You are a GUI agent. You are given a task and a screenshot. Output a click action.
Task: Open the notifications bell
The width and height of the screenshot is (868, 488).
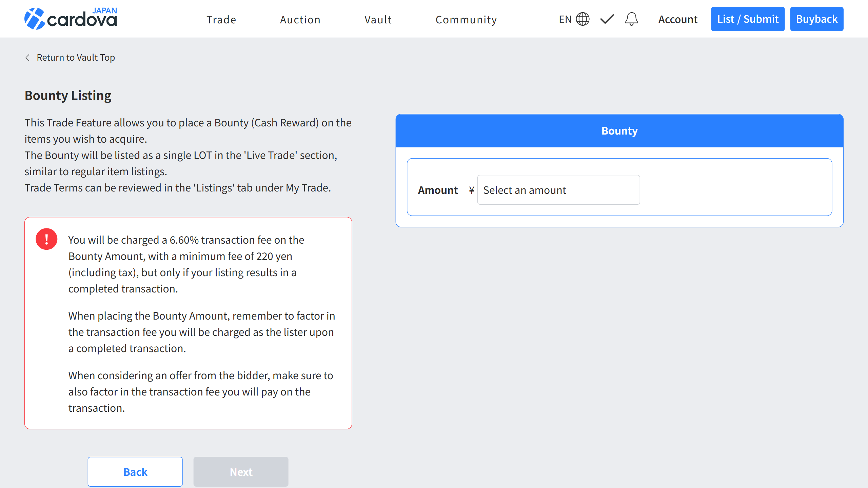(x=631, y=19)
